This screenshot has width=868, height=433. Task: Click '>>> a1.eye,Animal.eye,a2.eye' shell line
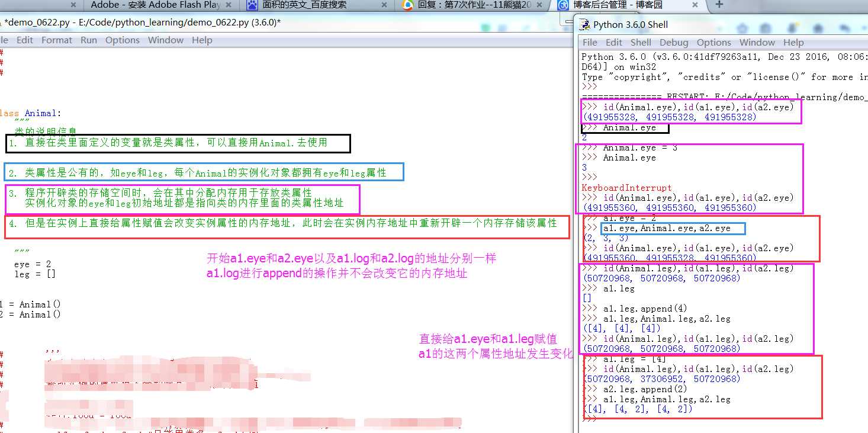click(657, 228)
